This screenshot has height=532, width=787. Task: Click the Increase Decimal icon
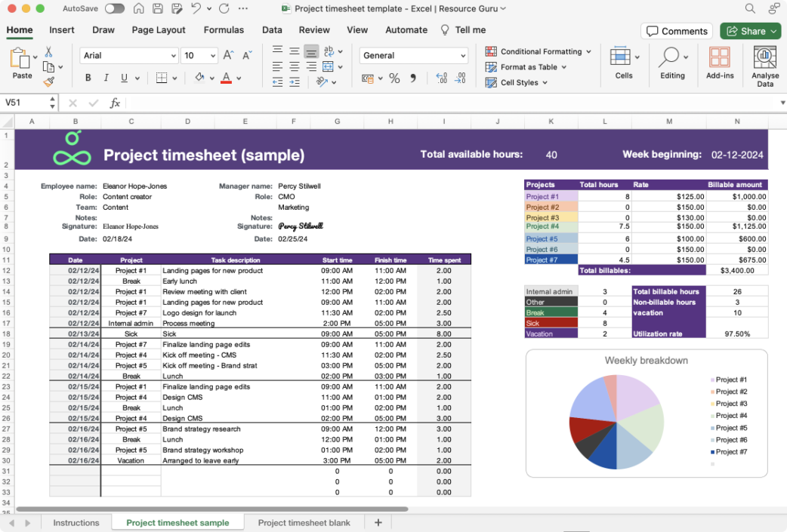click(x=440, y=78)
